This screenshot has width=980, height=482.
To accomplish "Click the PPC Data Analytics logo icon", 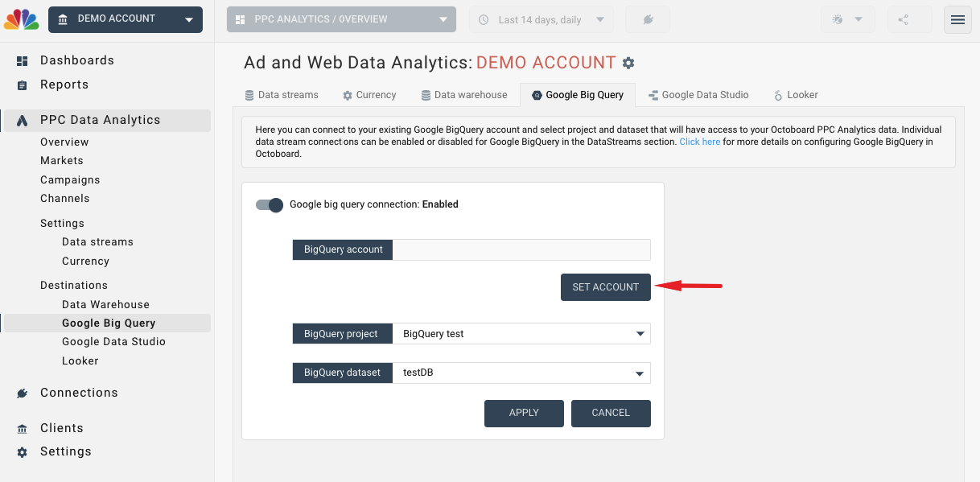I will tap(23, 121).
